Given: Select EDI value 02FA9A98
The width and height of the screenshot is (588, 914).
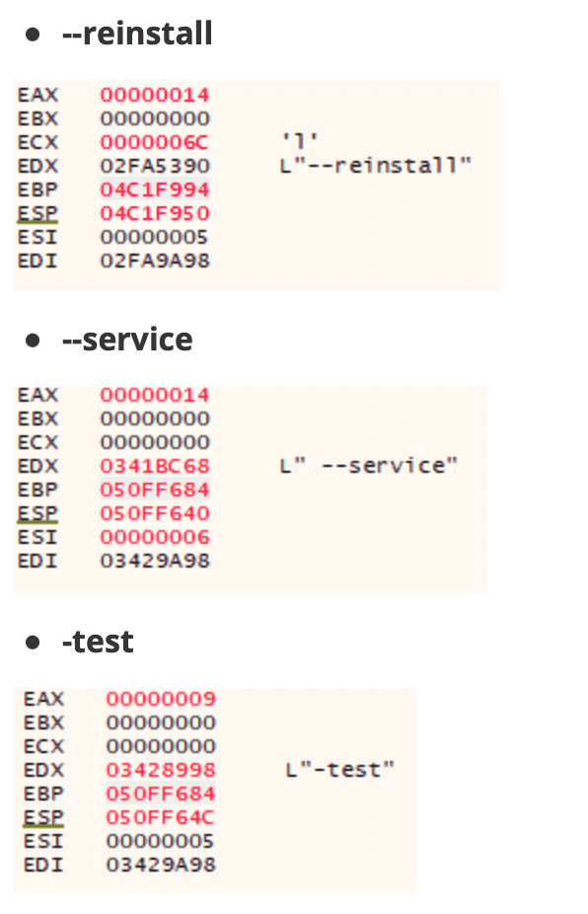Looking at the screenshot, I should tap(155, 261).
